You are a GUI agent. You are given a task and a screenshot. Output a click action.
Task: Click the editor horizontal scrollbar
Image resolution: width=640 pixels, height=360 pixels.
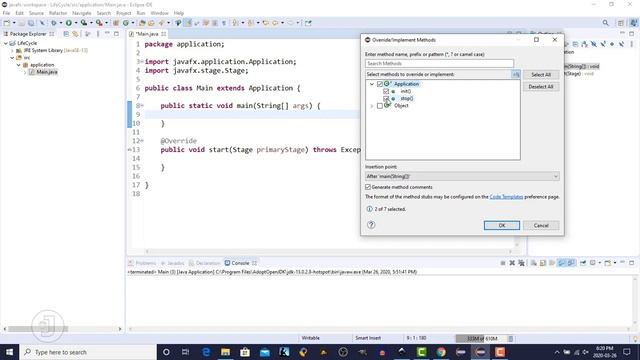tap(329, 251)
